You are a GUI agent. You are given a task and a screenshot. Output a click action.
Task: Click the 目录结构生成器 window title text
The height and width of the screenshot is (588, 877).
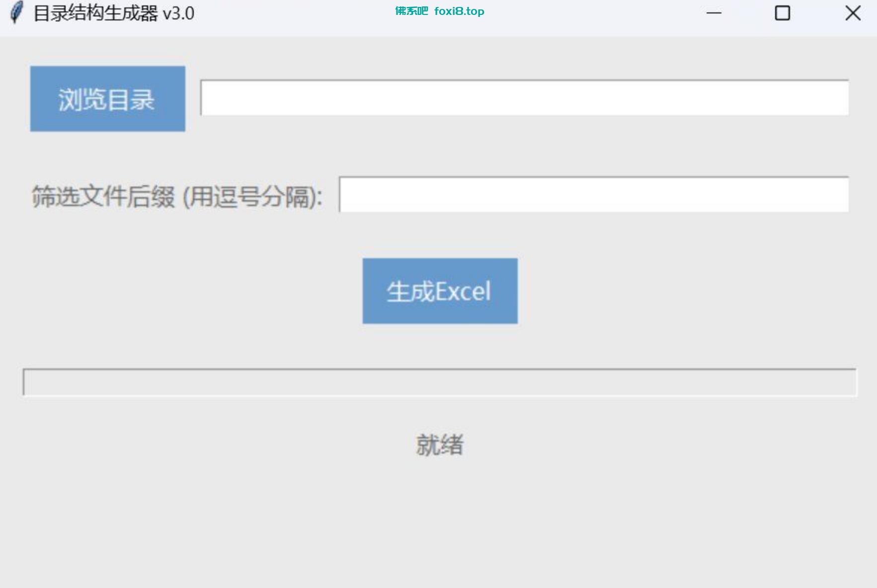[95, 13]
